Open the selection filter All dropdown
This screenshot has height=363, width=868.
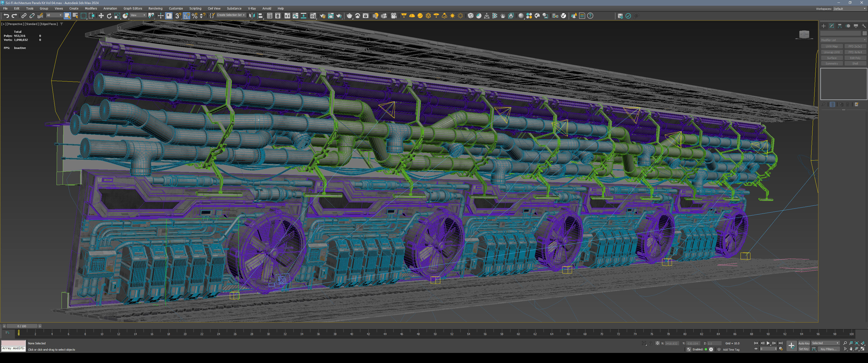pos(54,15)
